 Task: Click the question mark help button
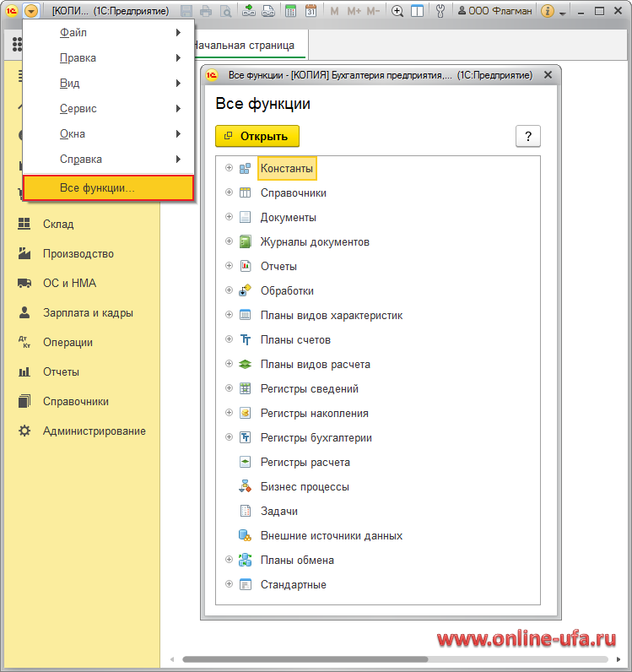point(527,136)
